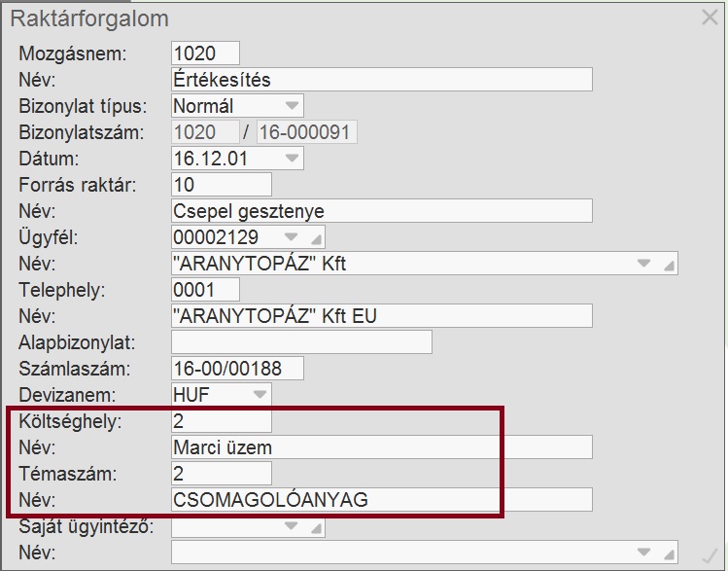
Task: Expand the Dátum date picker
Action: (292, 158)
